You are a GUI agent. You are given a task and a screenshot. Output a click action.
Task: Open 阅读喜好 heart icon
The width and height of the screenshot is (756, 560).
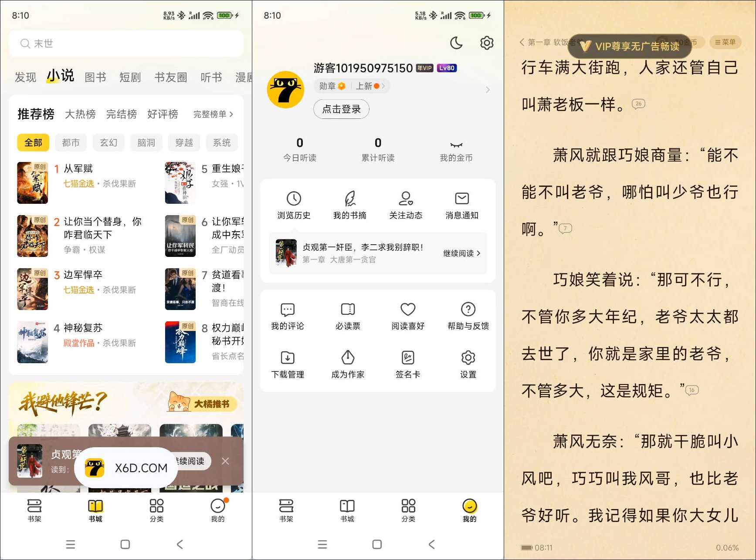point(408,309)
